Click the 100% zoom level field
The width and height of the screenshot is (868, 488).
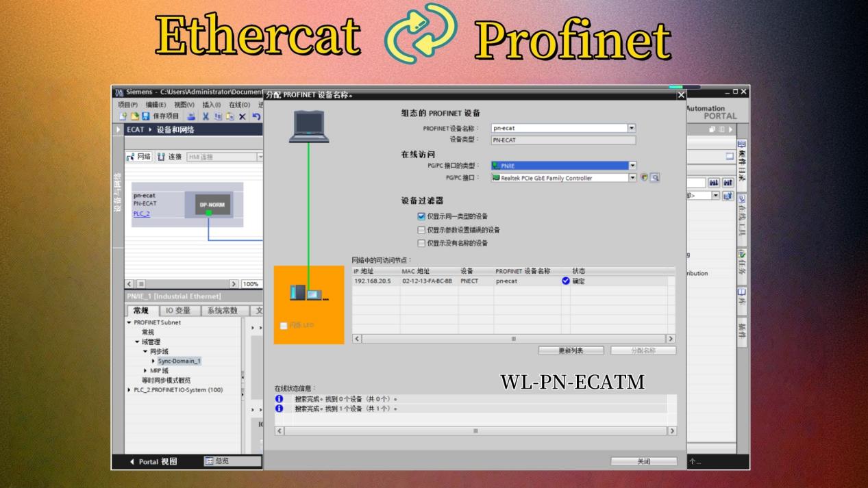point(251,284)
